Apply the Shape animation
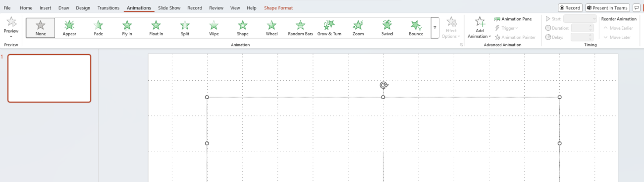This screenshot has height=182, width=644. (243, 28)
